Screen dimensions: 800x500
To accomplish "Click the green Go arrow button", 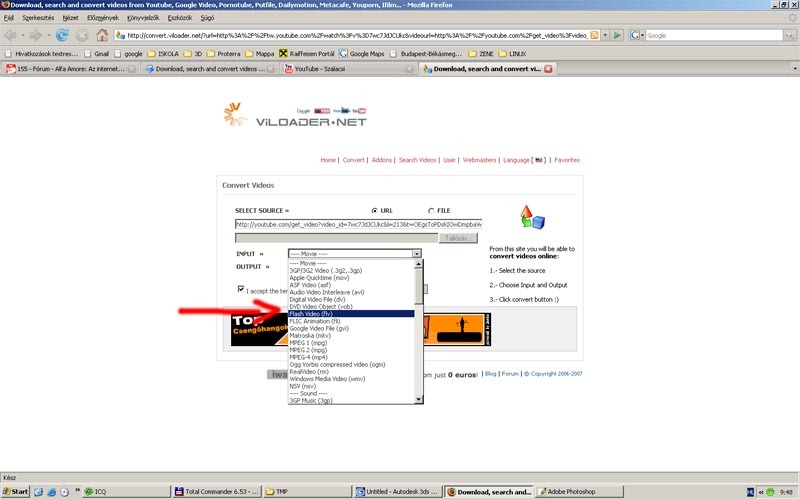I will coord(617,35).
